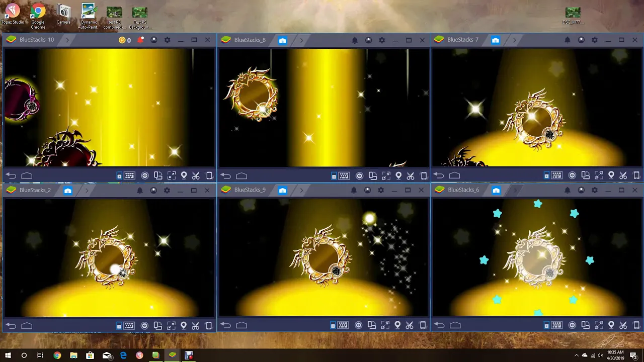The image size is (644, 362).
Task: Open settings gear in BlueStacks_10 window
Action: [x=167, y=40]
